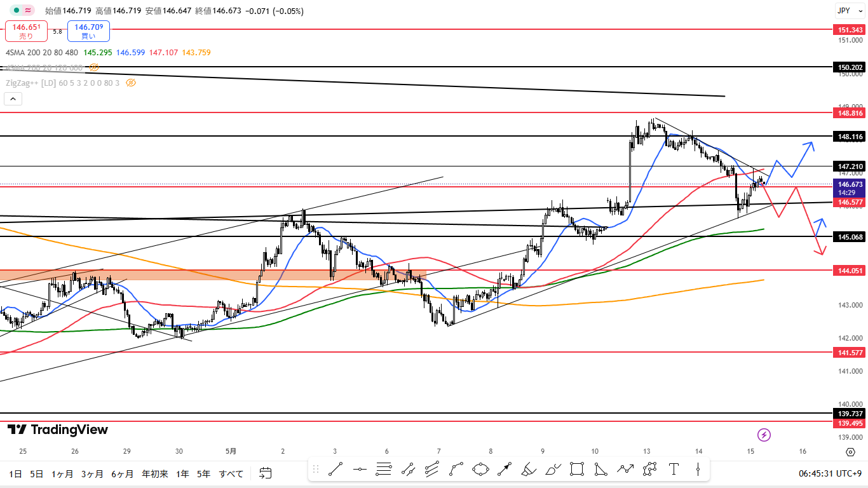
Task: Unhide the 4SMA 200 20 120 600 indicator
Action: 94,67
